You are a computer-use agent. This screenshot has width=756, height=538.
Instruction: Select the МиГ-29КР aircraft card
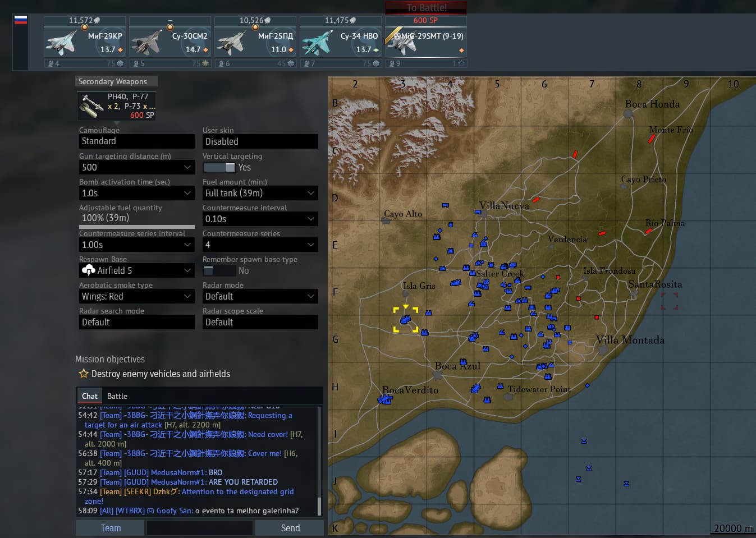[85, 42]
